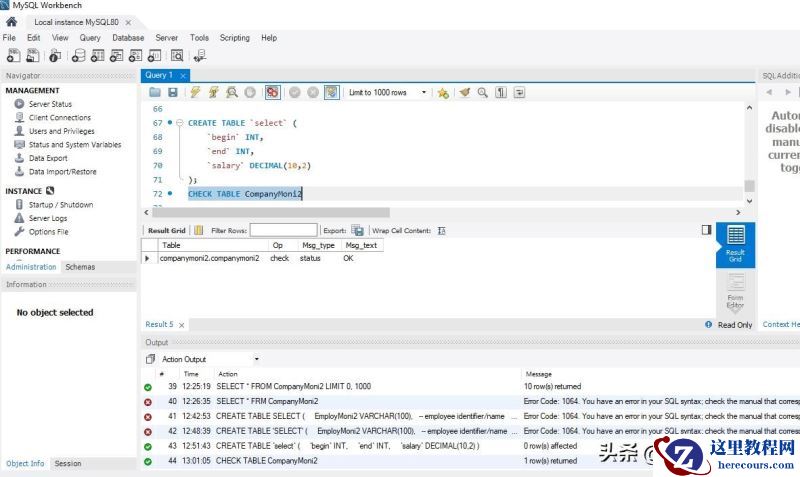
Task: Open a SQL script file with the folder icon
Action: (x=155, y=92)
